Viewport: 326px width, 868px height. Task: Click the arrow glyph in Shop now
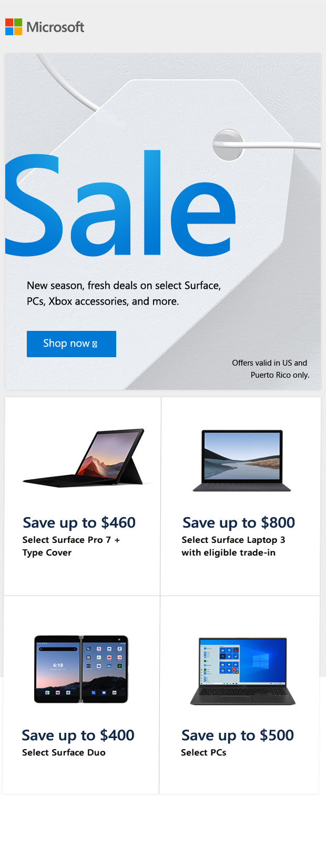pos(95,345)
